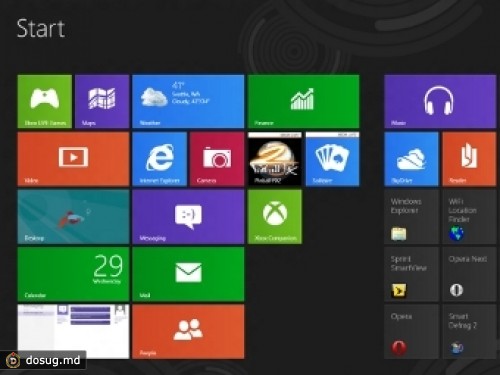Open the Xbox LIVE Games tile
Viewport: 500px width, 375px height.
coord(45,101)
